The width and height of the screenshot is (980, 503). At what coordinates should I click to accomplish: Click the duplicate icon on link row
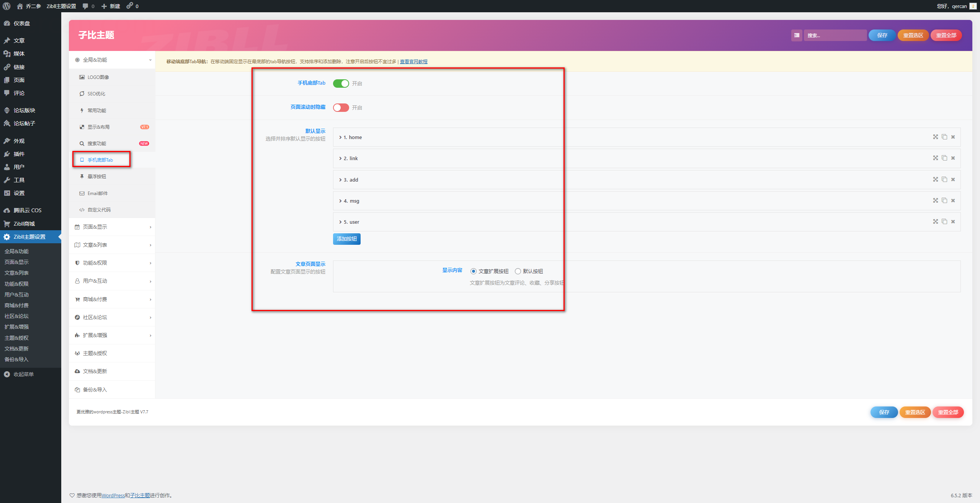click(x=944, y=158)
